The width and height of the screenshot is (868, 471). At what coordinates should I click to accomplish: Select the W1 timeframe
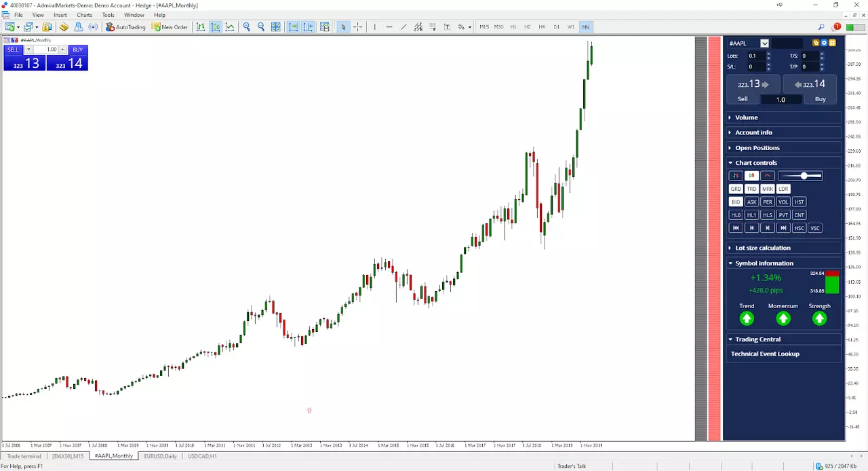tap(570, 27)
